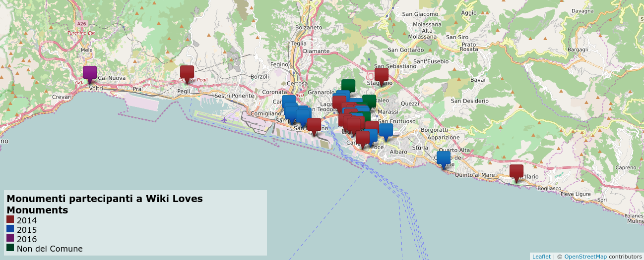Image resolution: width=644 pixels, height=260 pixels.
Task: Click the 'Mele' place label
Action: (87, 50)
